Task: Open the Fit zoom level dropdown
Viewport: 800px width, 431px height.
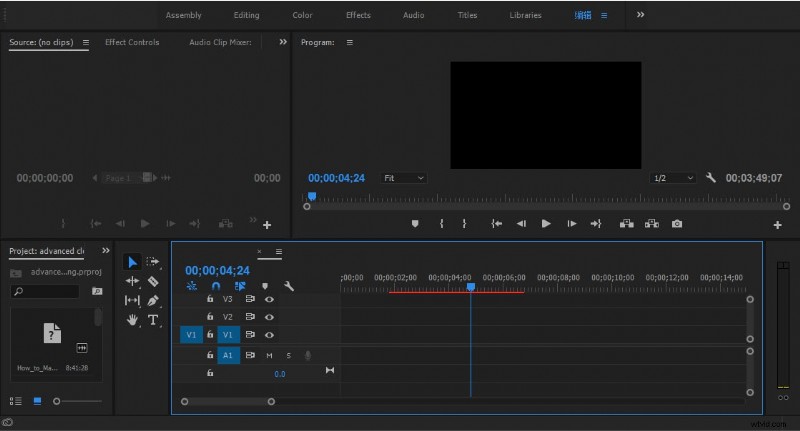Action: click(x=404, y=178)
